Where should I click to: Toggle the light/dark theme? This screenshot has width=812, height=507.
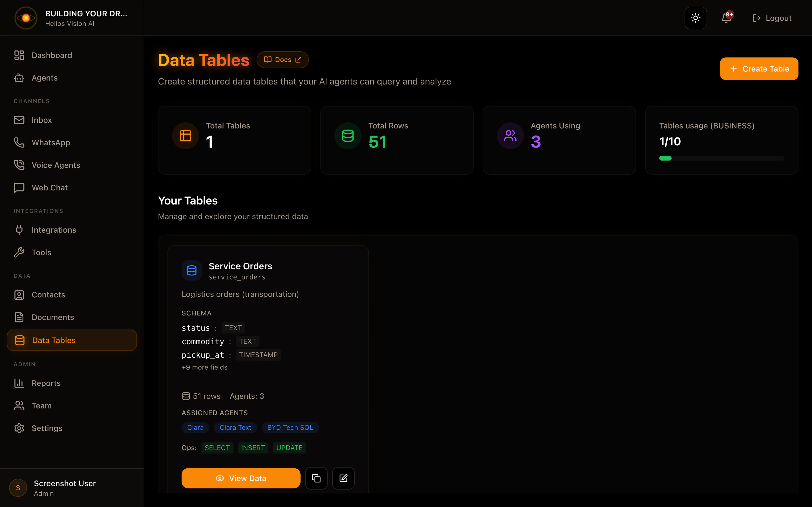pos(695,18)
